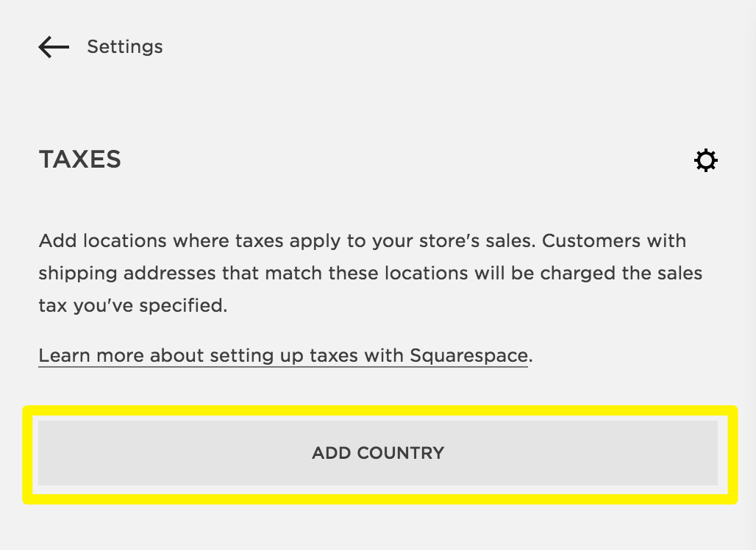Screen dimensions: 756x550
Task: Click the cog icon beside TAXES
Action: (x=706, y=160)
